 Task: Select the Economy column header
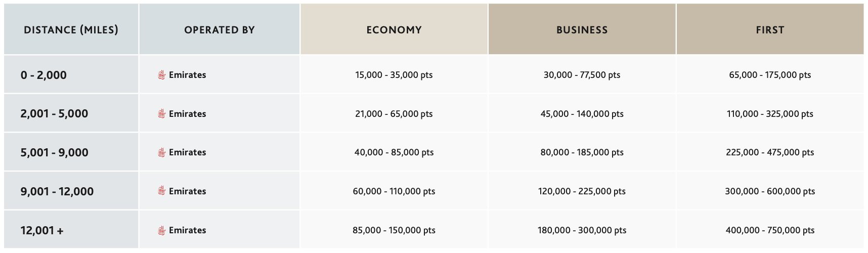[394, 30]
